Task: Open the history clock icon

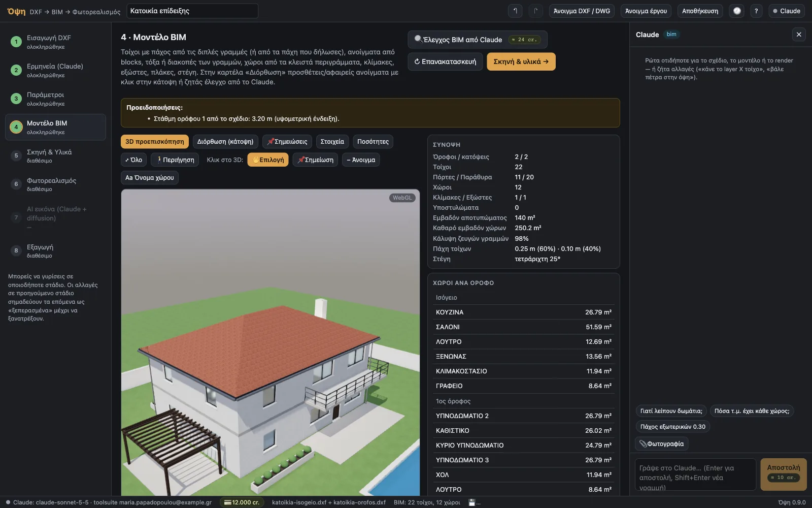Action: [x=737, y=11]
